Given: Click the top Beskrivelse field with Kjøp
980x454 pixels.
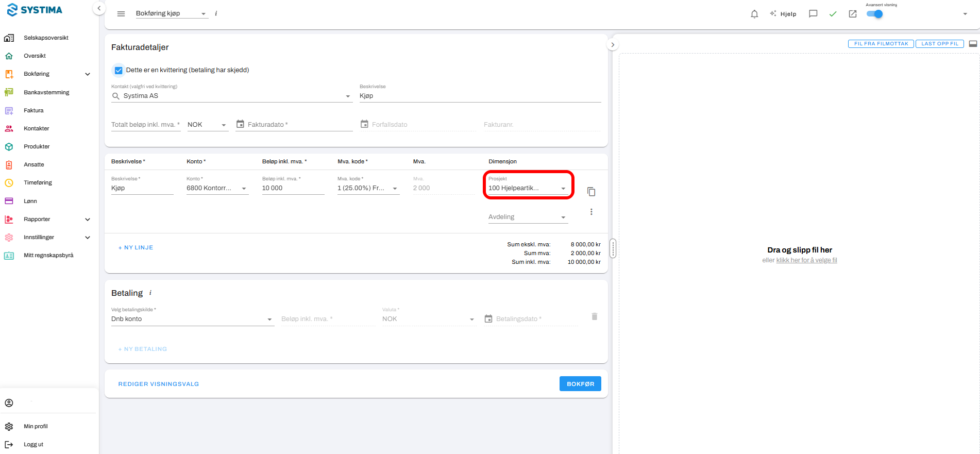Looking at the screenshot, I should point(480,96).
